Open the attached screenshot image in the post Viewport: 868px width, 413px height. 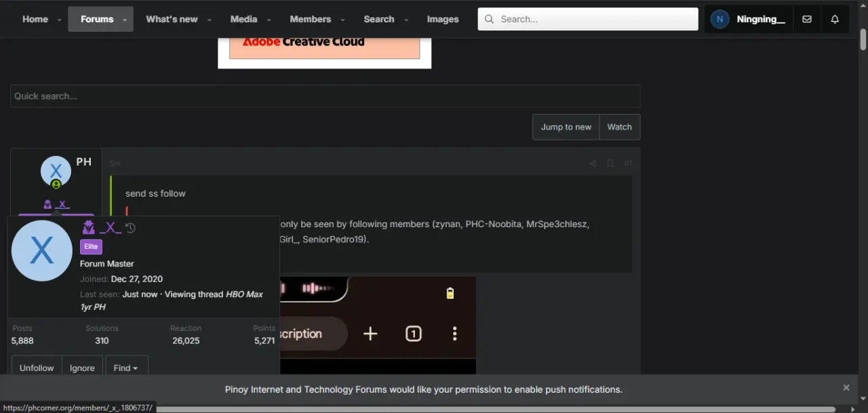[378, 325]
